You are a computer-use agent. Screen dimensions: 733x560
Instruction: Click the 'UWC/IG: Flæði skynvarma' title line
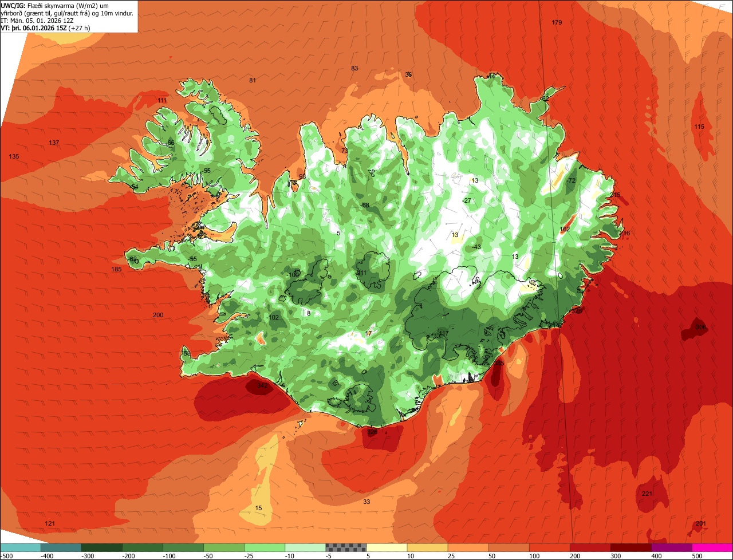pos(55,5)
